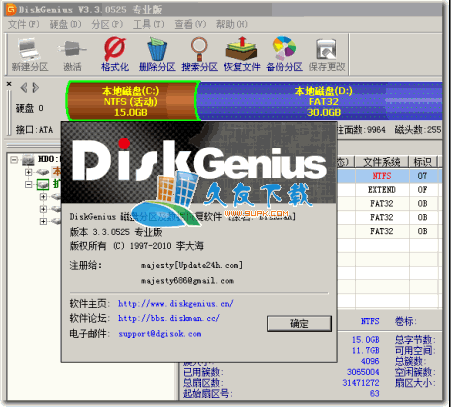Click the Backup Partition (备份分区) icon

point(284,54)
